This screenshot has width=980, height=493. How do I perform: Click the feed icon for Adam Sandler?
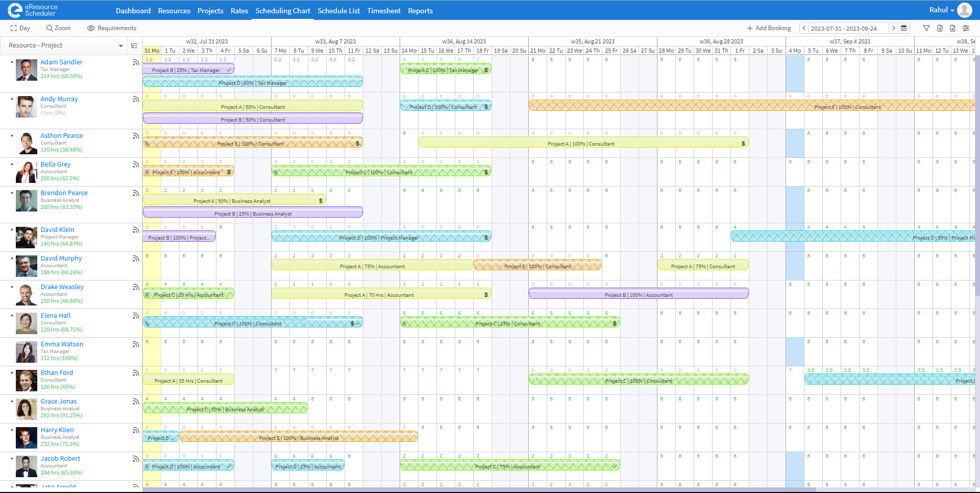click(x=136, y=62)
